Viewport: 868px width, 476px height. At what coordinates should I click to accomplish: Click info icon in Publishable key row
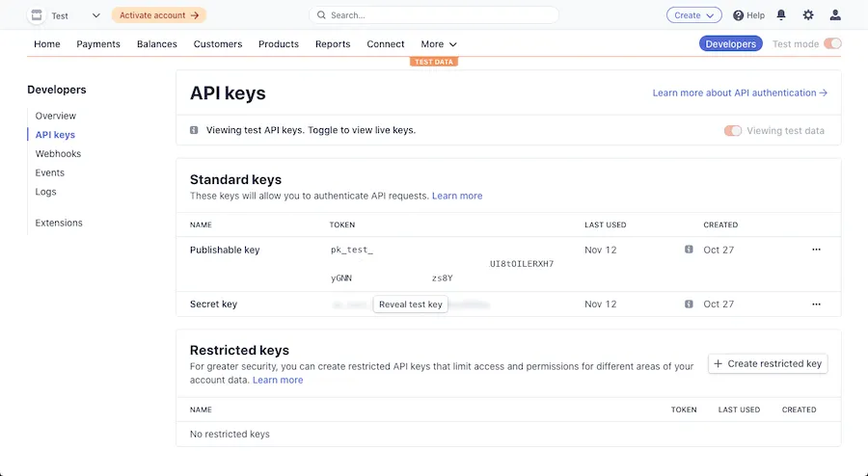tap(689, 250)
